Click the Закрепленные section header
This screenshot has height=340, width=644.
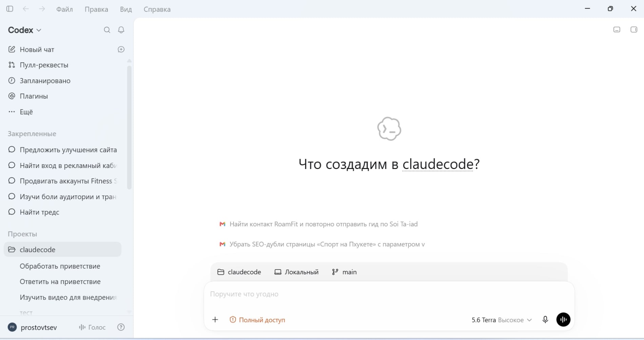coord(32,134)
